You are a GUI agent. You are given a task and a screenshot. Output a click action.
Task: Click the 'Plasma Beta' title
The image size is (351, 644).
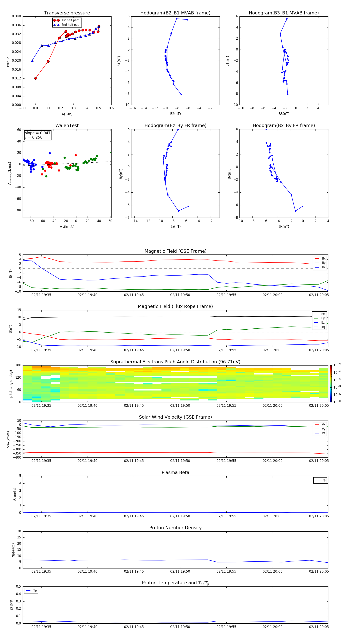coord(175,472)
